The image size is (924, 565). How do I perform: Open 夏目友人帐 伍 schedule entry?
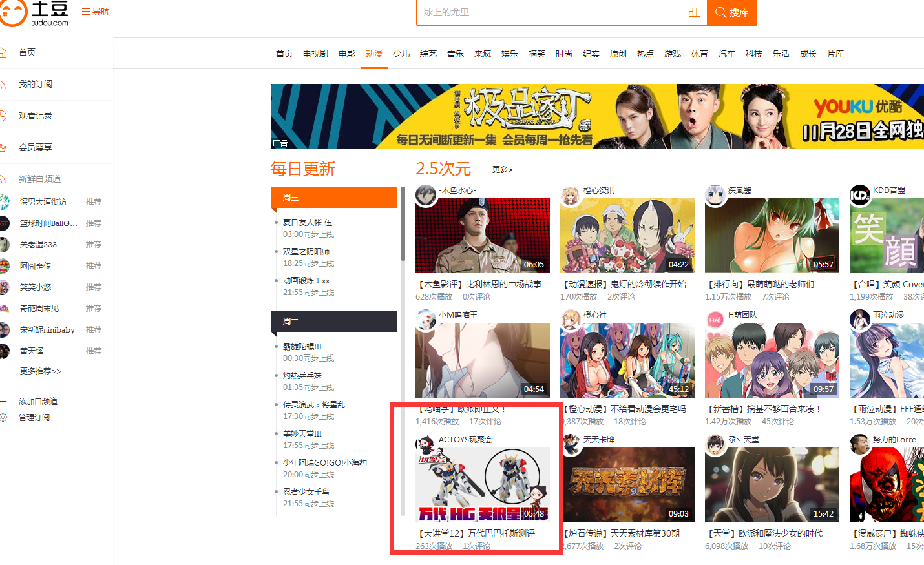308,222
